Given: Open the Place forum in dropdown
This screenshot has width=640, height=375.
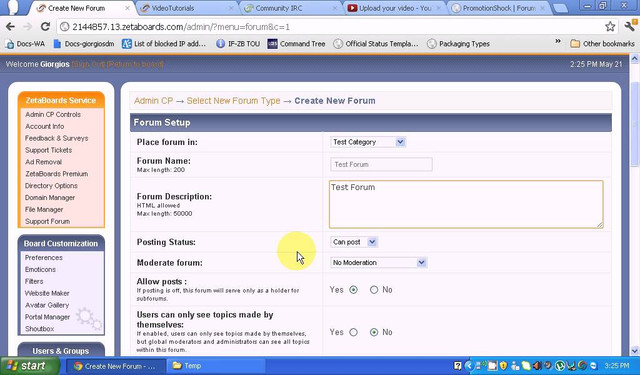Looking at the screenshot, I should click(x=368, y=142).
